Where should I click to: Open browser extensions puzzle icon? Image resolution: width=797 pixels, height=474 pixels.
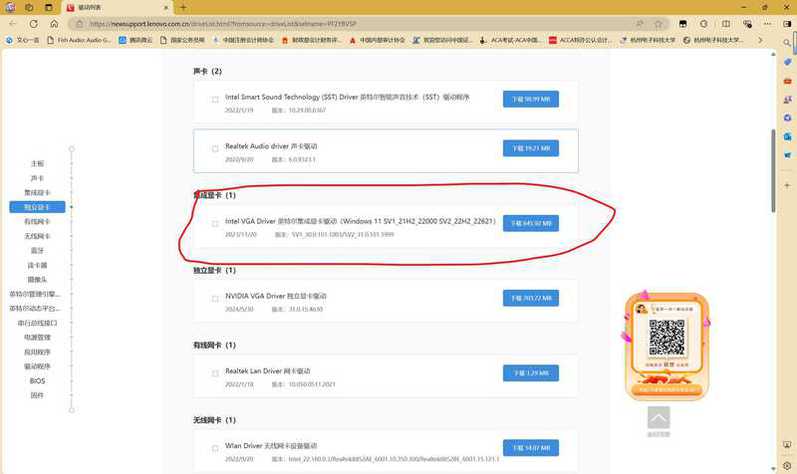coord(704,23)
